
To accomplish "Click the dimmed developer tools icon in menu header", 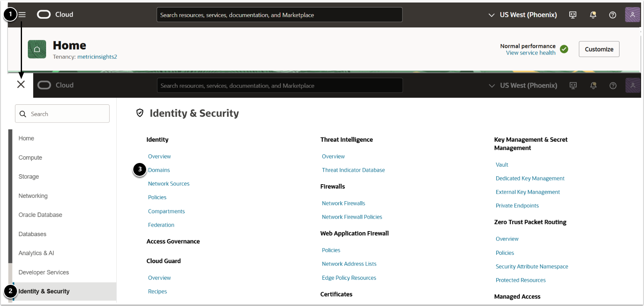I will coord(573,85).
